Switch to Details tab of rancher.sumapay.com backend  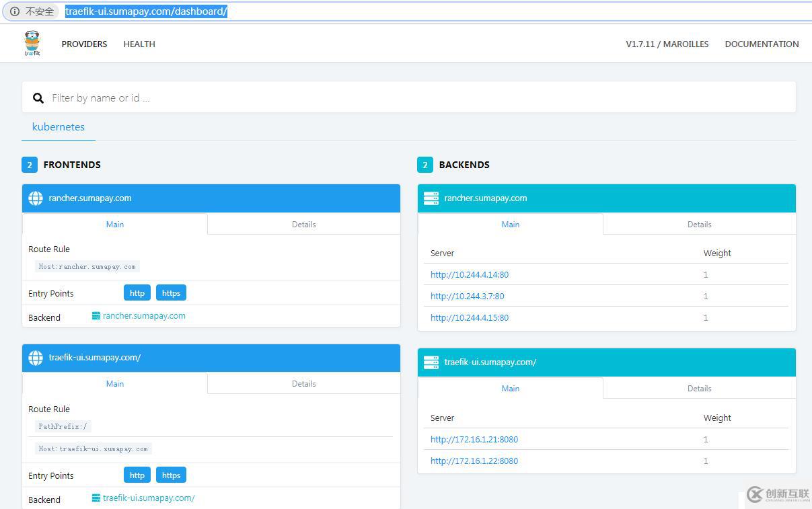point(700,224)
